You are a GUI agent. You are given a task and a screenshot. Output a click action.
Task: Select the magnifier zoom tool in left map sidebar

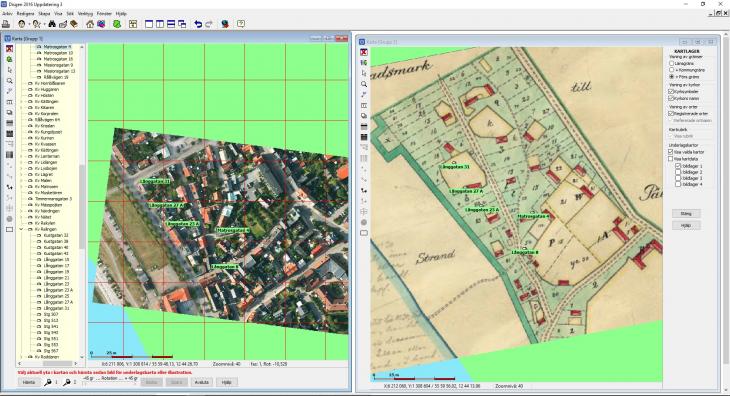point(9,81)
